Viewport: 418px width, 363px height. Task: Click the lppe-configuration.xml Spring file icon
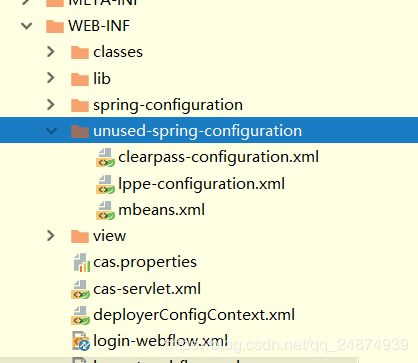105,184
